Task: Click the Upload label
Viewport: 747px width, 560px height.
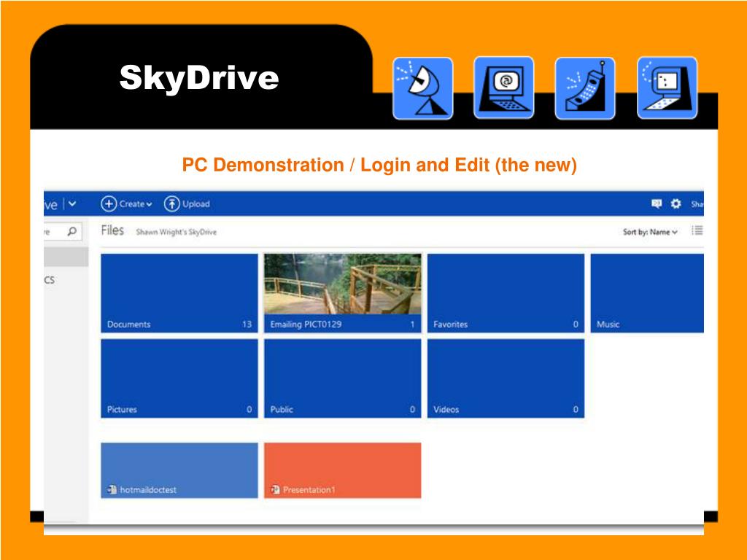Action: (196, 204)
